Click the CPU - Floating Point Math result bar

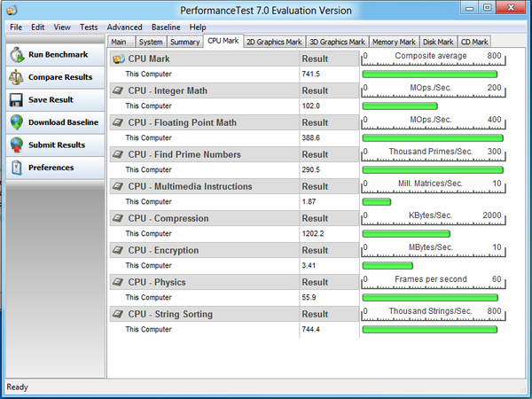tap(433, 138)
